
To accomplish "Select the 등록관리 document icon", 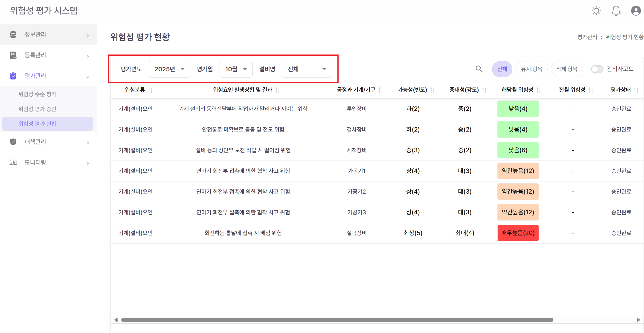I will 13,55.
